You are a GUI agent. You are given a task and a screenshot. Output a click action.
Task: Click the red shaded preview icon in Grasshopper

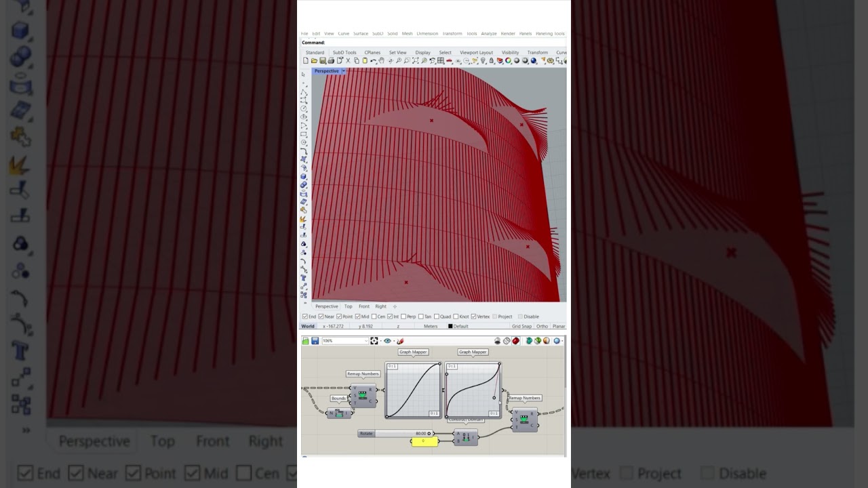[x=516, y=341]
